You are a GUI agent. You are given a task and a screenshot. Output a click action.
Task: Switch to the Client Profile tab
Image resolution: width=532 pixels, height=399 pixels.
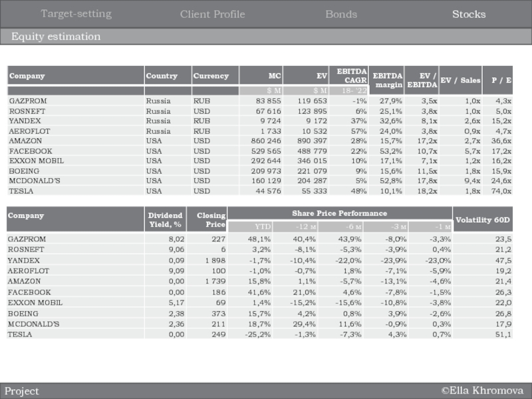(212, 14)
